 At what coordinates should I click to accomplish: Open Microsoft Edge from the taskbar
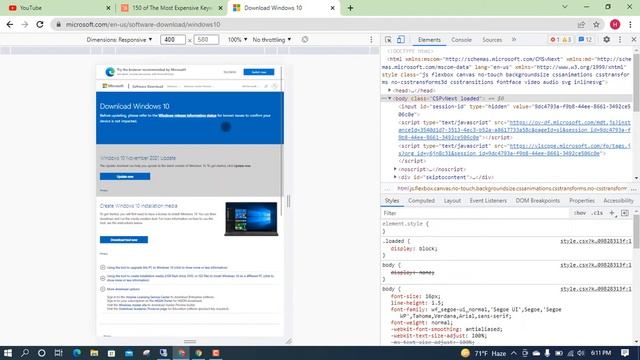pyautogui.click(x=77, y=353)
